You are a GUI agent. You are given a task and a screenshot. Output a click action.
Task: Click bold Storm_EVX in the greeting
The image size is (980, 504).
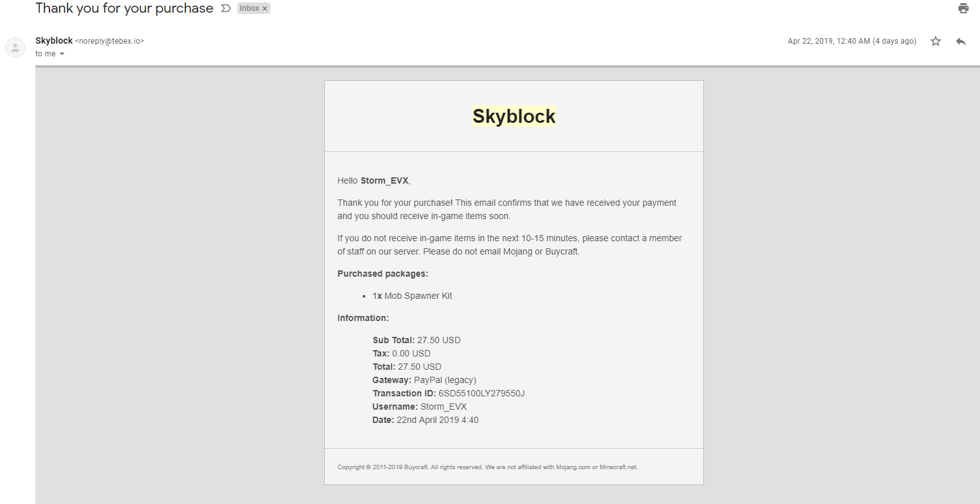384,181
